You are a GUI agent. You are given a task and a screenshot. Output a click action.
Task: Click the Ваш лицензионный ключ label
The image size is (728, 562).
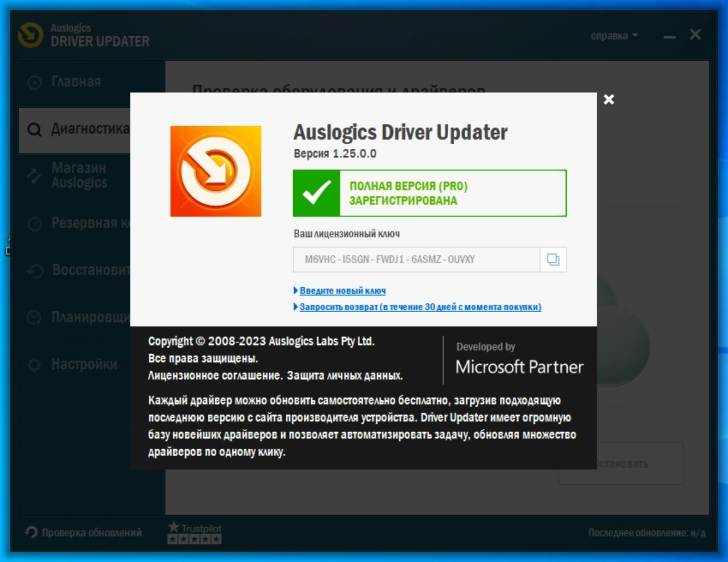(346, 234)
